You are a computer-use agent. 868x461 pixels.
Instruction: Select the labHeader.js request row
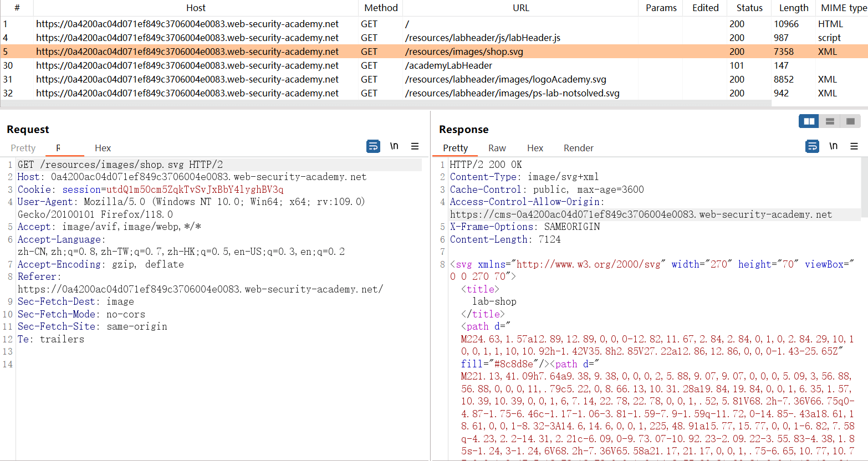[482, 38]
